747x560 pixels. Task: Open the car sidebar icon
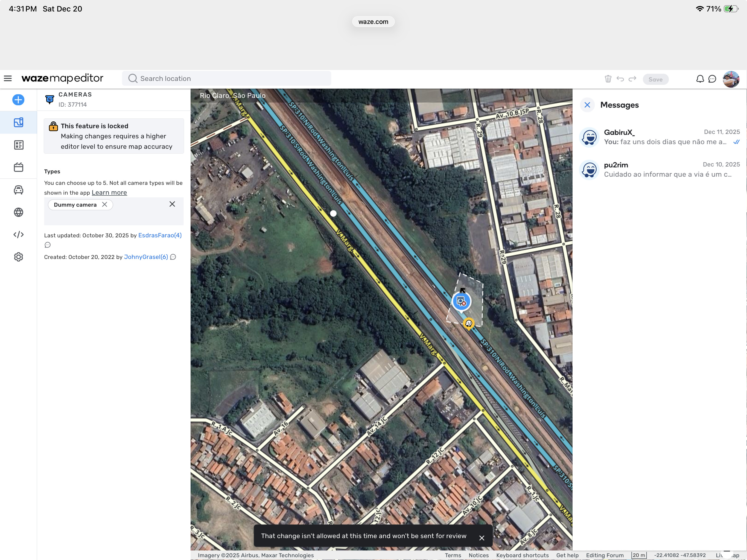pyautogui.click(x=18, y=190)
